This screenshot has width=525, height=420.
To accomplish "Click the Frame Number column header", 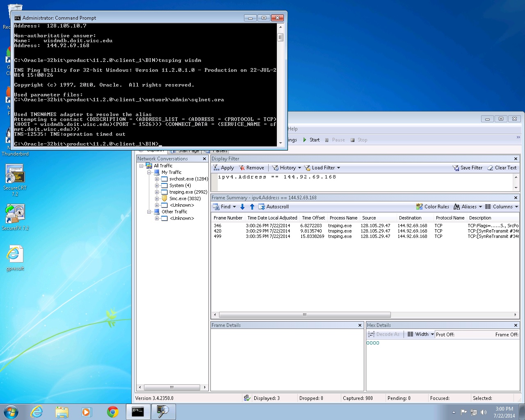I will (228, 218).
